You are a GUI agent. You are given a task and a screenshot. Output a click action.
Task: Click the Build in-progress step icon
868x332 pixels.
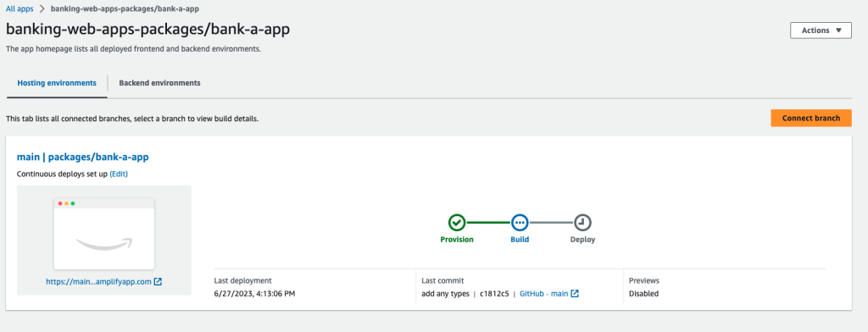click(x=520, y=223)
